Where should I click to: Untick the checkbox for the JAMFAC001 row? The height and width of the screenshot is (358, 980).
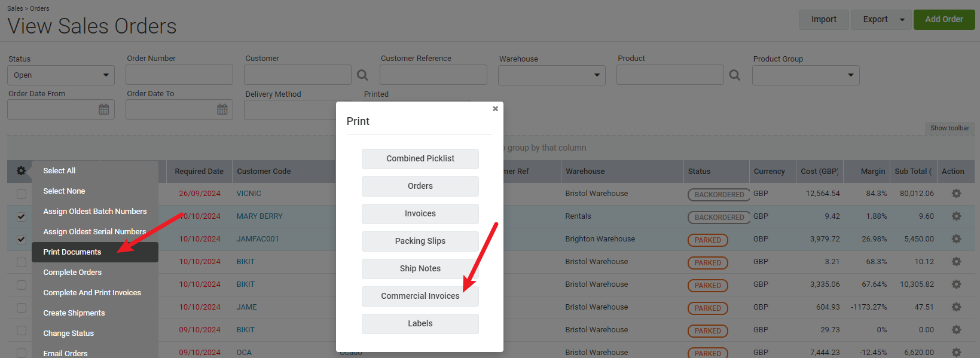click(x=22, y=240)
